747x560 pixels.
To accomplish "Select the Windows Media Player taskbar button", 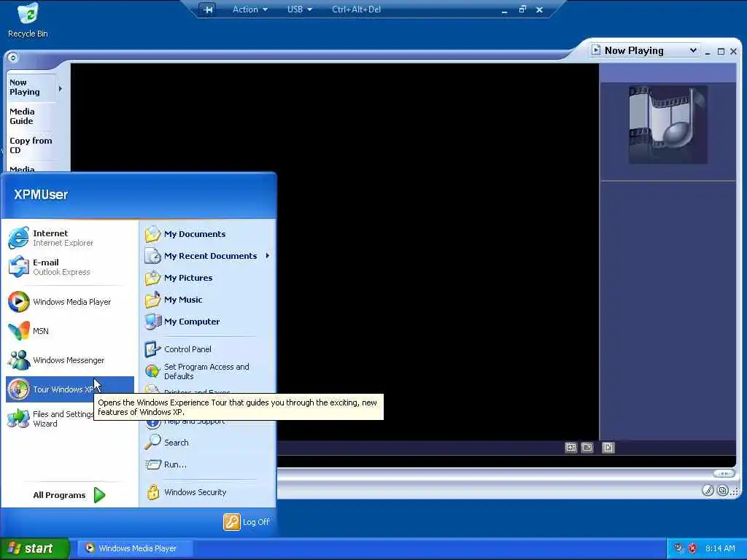I will click(x=136, y=548).
